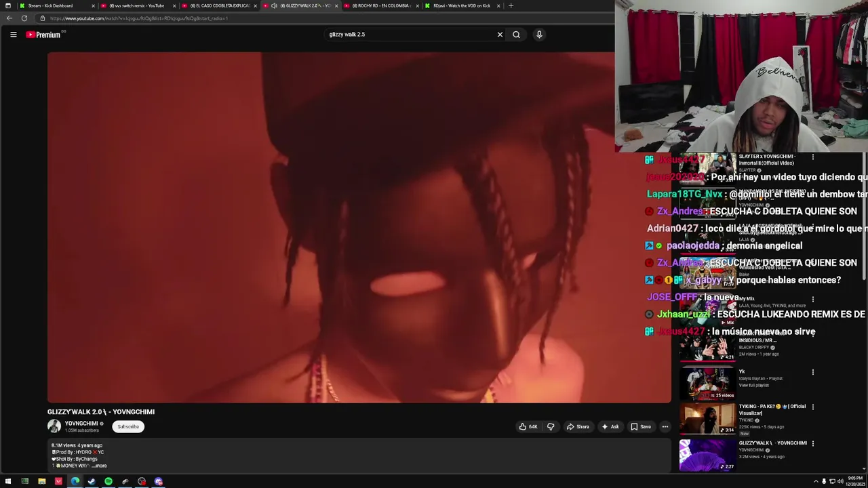Play purple GLIZZY'WALK suggested thumbnail

707,455
